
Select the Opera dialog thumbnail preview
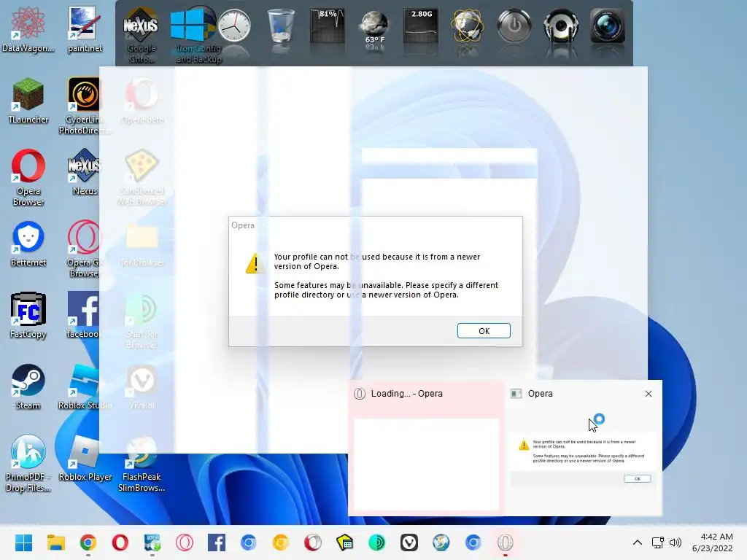coord(584,448)
